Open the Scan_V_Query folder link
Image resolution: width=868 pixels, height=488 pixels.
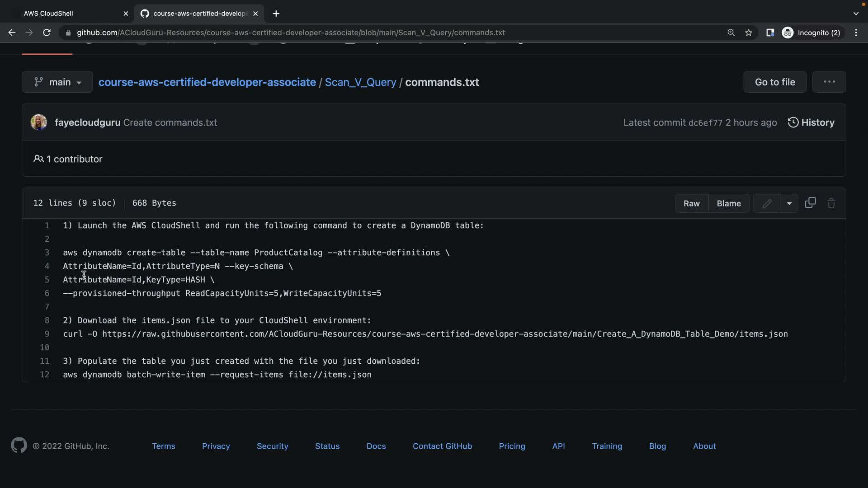point(360,82)
